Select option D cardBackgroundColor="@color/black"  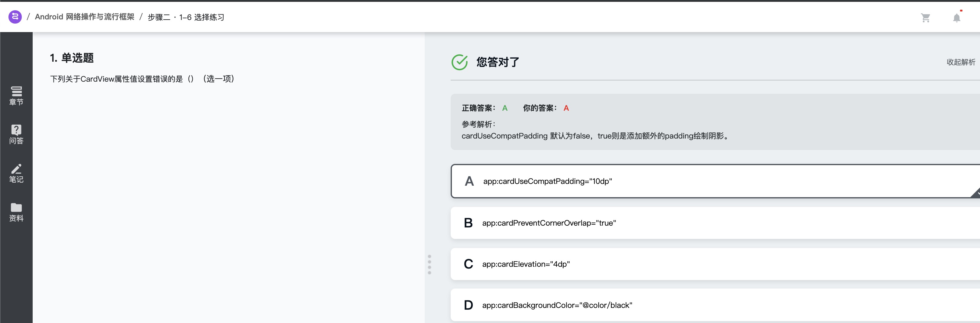coord(715,305)
